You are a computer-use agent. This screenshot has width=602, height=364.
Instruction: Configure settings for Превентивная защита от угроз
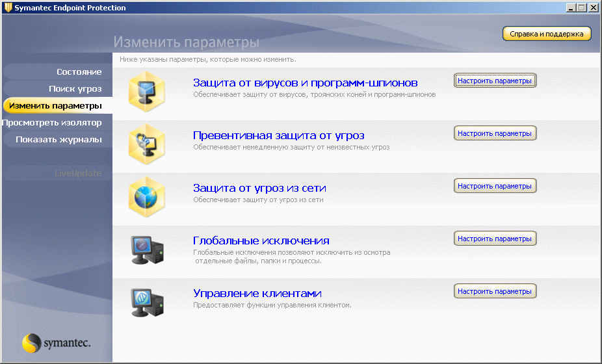pos(495,133)
